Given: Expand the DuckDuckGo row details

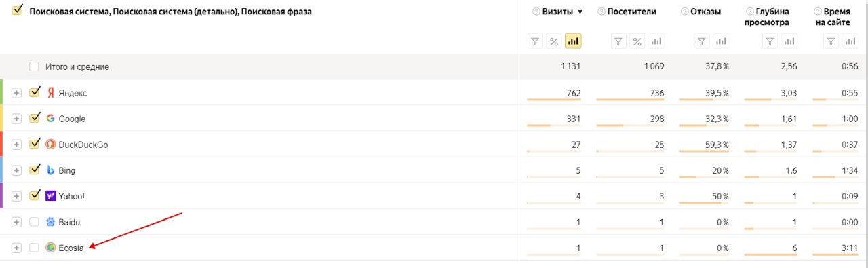Looking at the screenshot, I should point(17,145).
